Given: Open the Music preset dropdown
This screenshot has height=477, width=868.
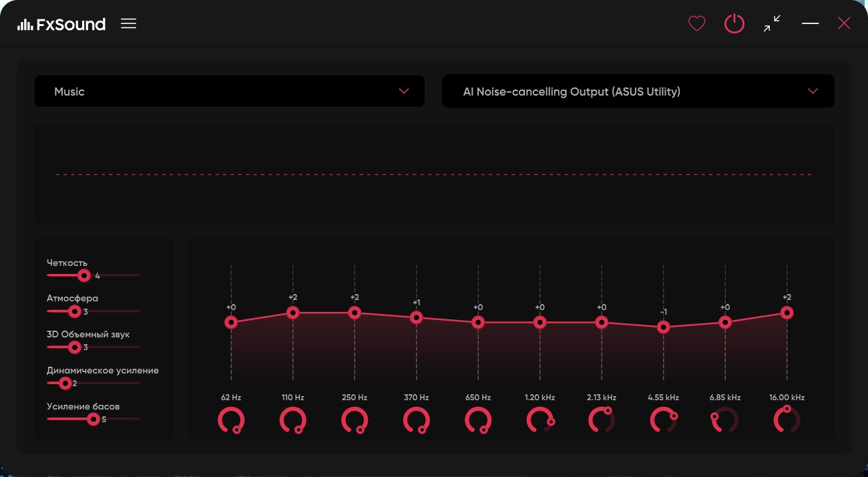Looking at the screenshot, I should [x=229, y=91].
